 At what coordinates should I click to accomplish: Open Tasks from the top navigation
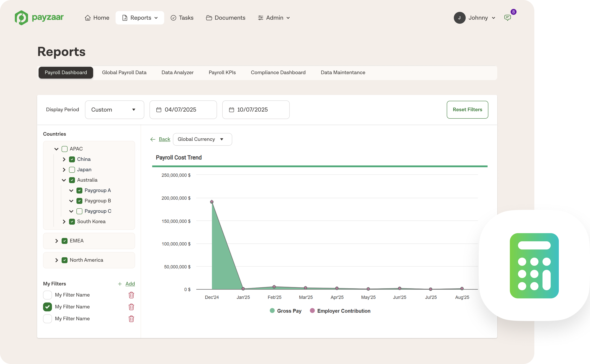click(x=182, y=18)
